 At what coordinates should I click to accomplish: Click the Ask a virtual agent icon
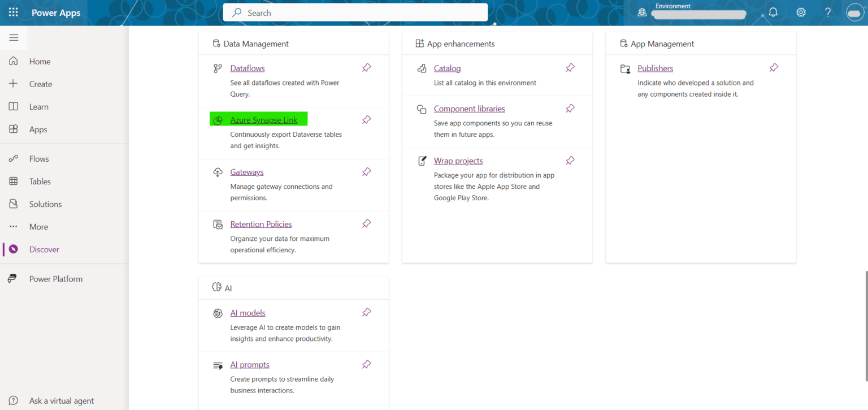[x=13, y=400]
